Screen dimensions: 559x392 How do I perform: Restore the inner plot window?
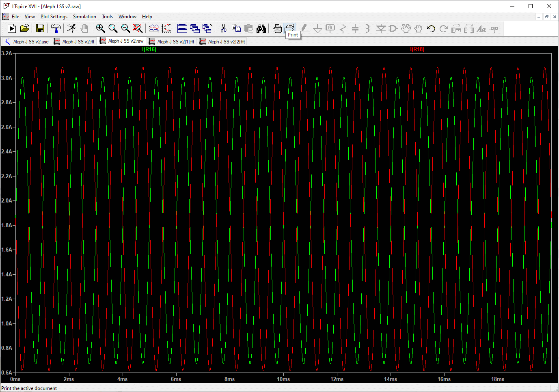tap(546, 17)
